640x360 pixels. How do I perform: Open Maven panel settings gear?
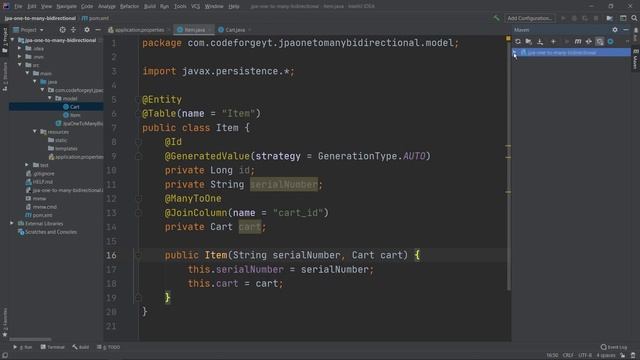pyautogui.click(x=615, y=30)
